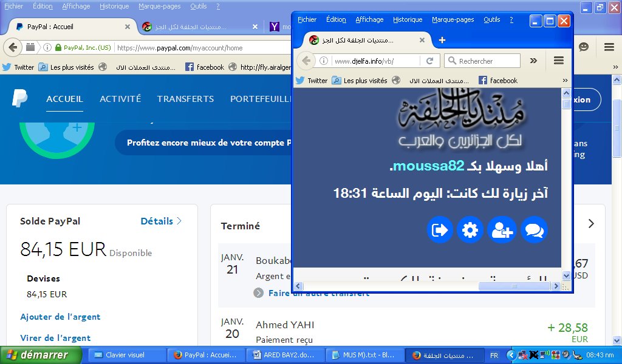The image size is (622, 364).
Task: Open the logout icon on the Djelfa forum
Action: click(x=440, y=230)
